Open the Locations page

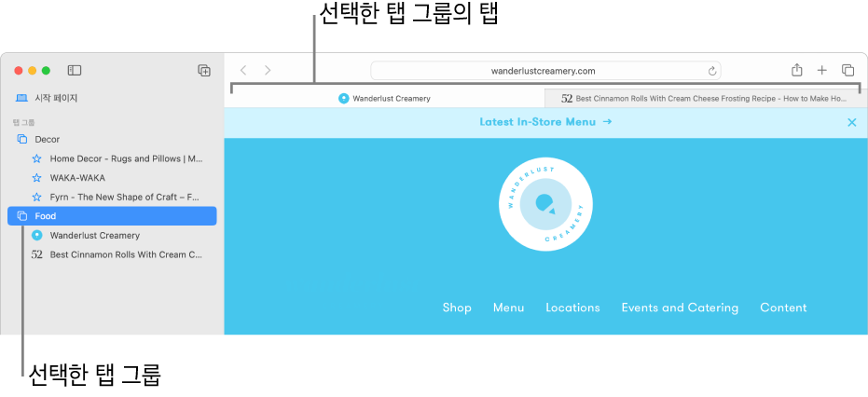tap(573, 308)
